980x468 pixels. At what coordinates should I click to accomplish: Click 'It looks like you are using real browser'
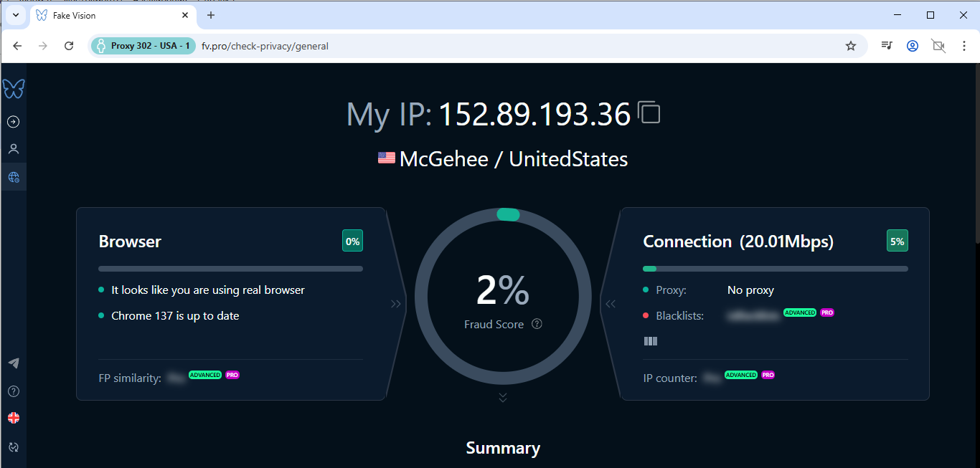coord(208,290)
